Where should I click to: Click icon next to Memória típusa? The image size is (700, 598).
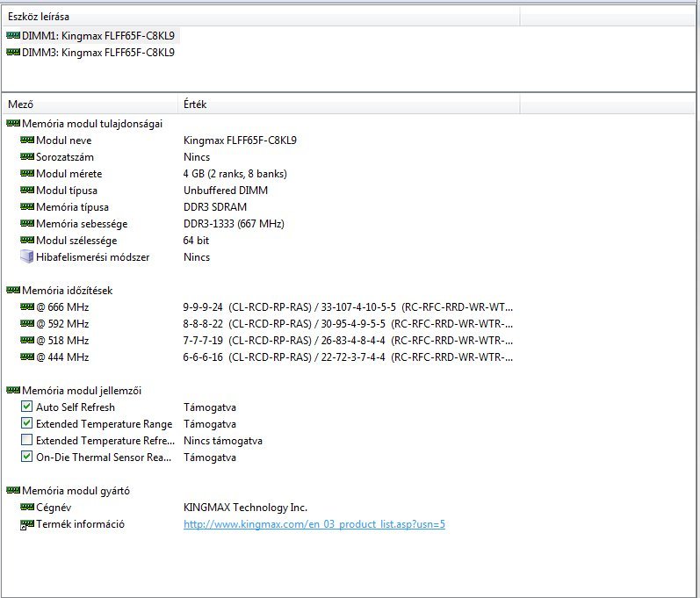click(x=27, y=206)
